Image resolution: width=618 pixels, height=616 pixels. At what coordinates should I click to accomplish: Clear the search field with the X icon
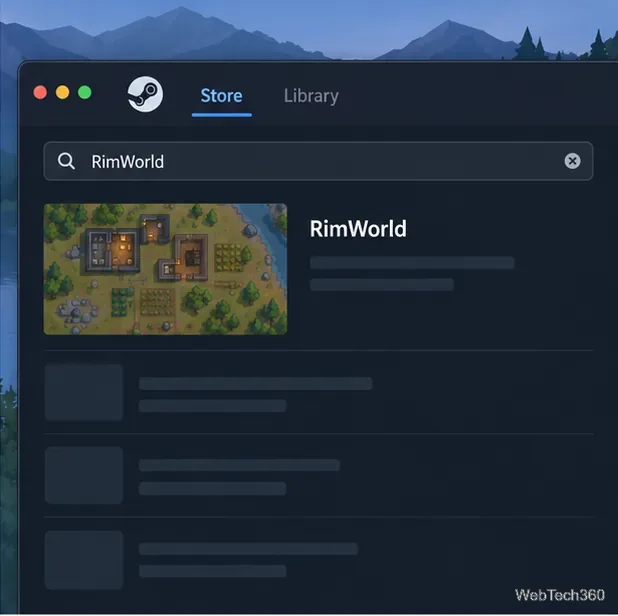pos(572,161)
